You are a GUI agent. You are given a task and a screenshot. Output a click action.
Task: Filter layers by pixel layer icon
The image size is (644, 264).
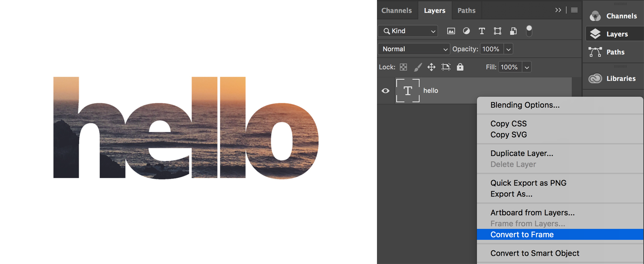(x=451, y=31)
